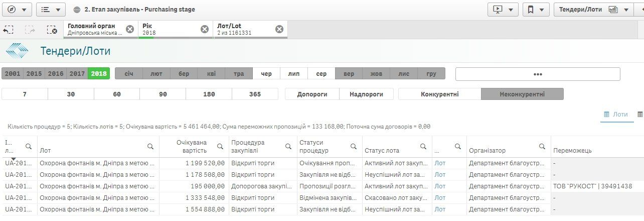Select month вер
644x221 pixels.
pos(349,73)
